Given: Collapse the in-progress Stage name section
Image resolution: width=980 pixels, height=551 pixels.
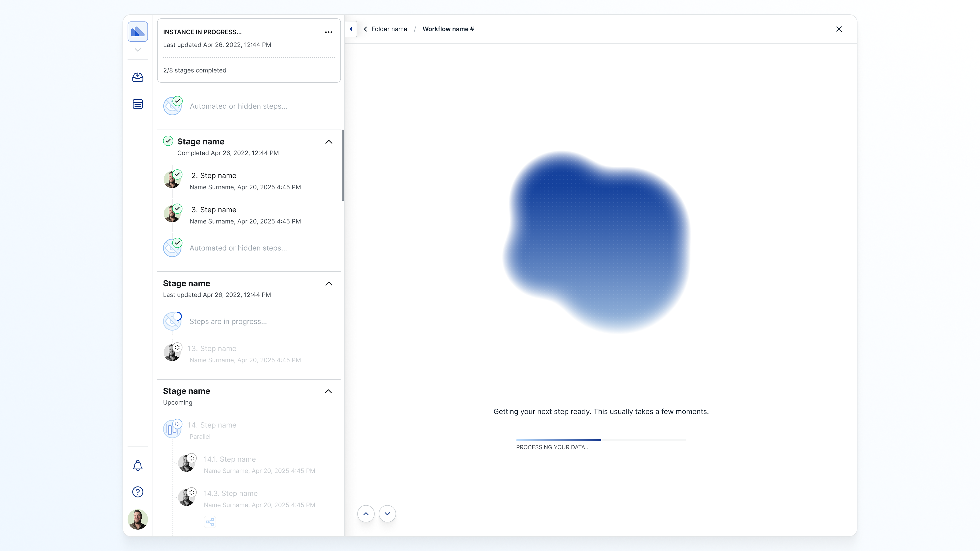Looking at the screenshot, I should click(x=329, y=284).
